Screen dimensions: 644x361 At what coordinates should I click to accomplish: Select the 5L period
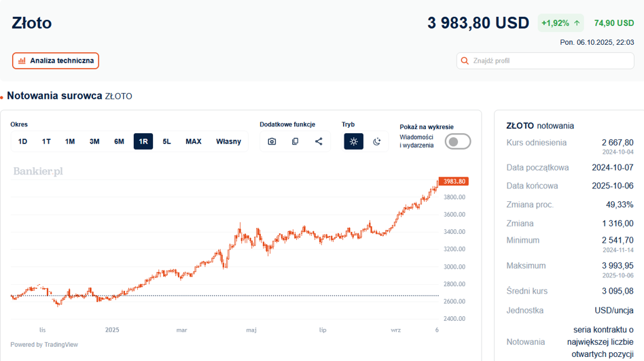(166, 141)
